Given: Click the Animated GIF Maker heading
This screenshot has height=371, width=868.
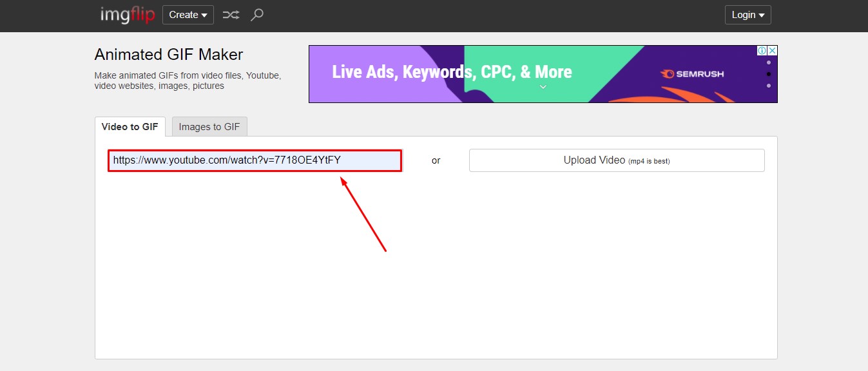Looking at the screenshot, I should click(x=169, y=55).
